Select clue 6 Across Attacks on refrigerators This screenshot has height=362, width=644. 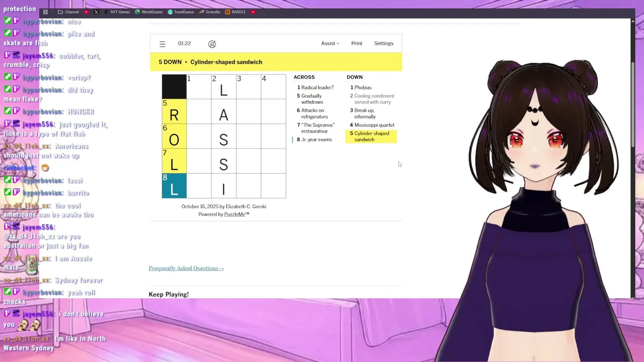[x=312, y=114]
